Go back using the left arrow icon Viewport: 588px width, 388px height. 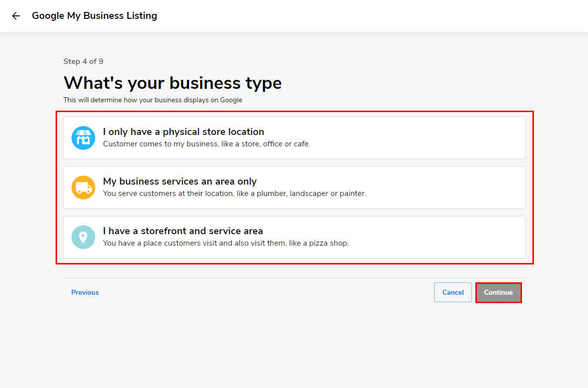click(x=16, y=16)
